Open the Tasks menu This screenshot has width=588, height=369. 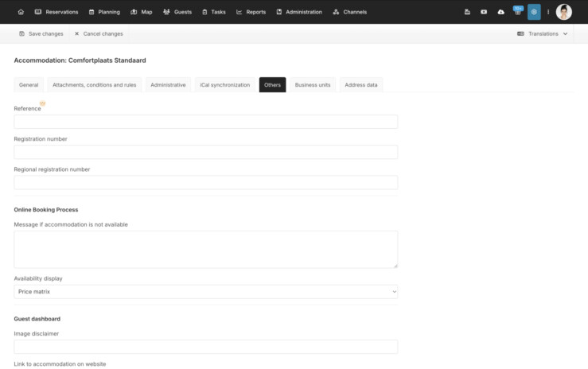tap(214, 12)
